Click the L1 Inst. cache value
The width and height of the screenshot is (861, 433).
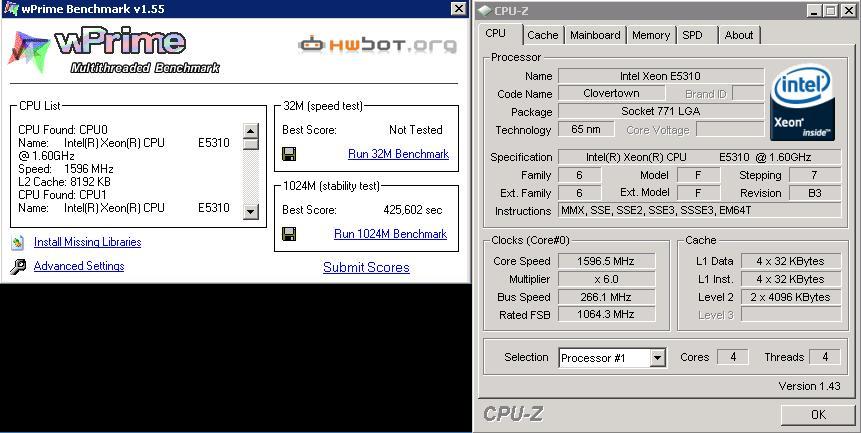pos(791,279)
